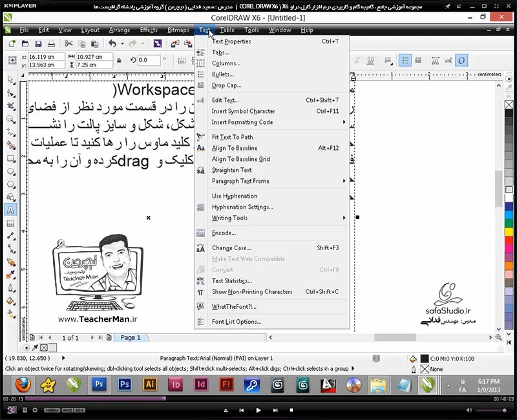This screenshot has height=420, width=517.
Task: Toggle the lock ratio padlock
Action: (119, 60)
